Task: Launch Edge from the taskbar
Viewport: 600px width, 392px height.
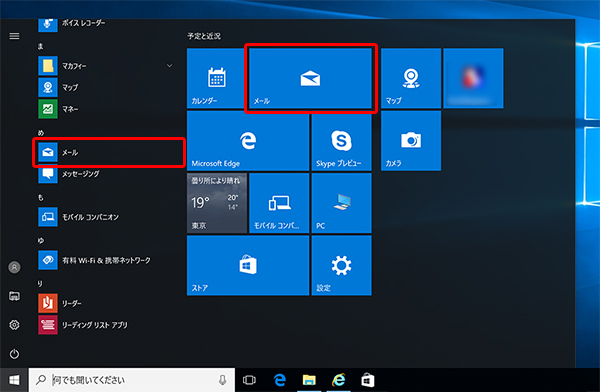Action: pyautogui.click(x=280, y=380)
